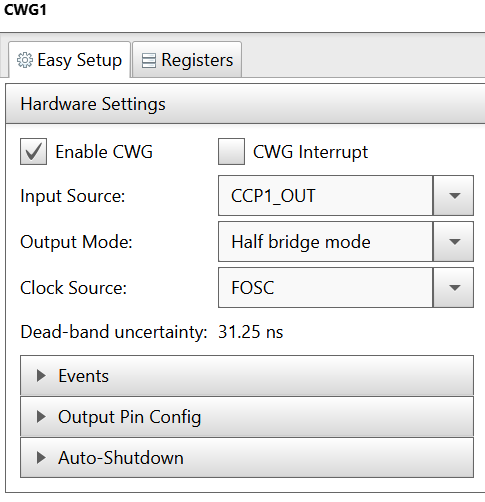The image size is (485, 502).
Task: Click the Hardware Settings header bar
Action: click(245, 104)
